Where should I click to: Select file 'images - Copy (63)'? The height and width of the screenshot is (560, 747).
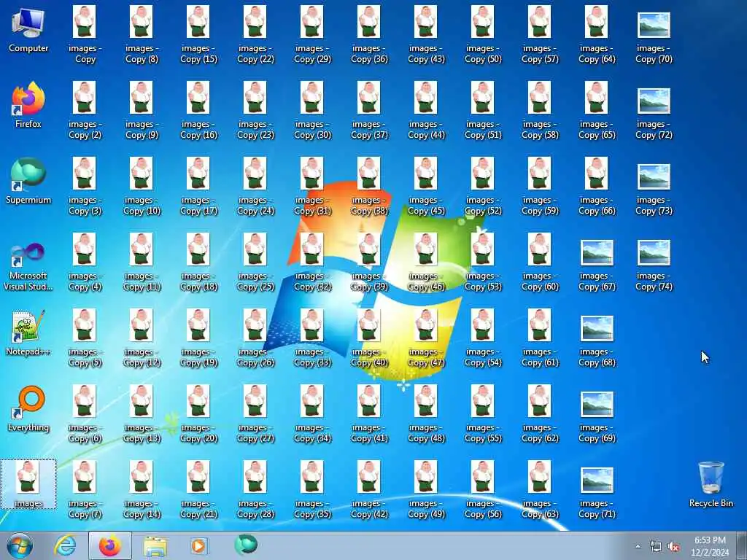click(x=540, y=490)
